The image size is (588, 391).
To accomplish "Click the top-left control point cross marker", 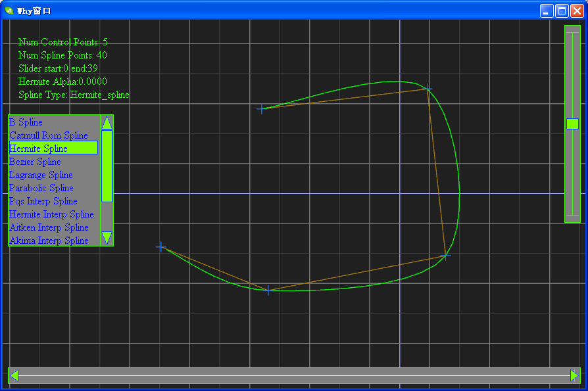I will coord(261,109).
